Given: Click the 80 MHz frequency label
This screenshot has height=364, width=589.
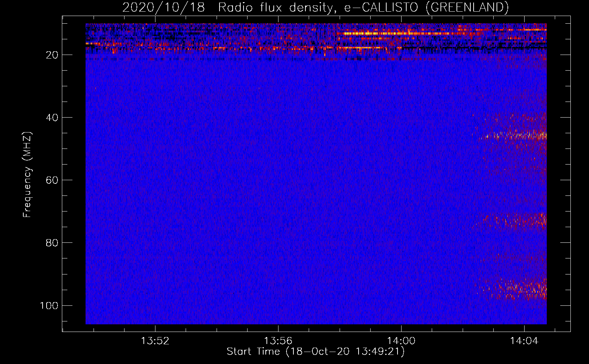Looking at the screenshot, I should point(52,243).
